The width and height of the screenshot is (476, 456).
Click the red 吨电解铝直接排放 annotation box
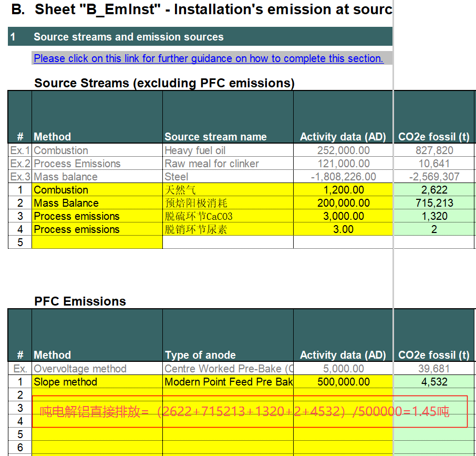tap(250, 411)
